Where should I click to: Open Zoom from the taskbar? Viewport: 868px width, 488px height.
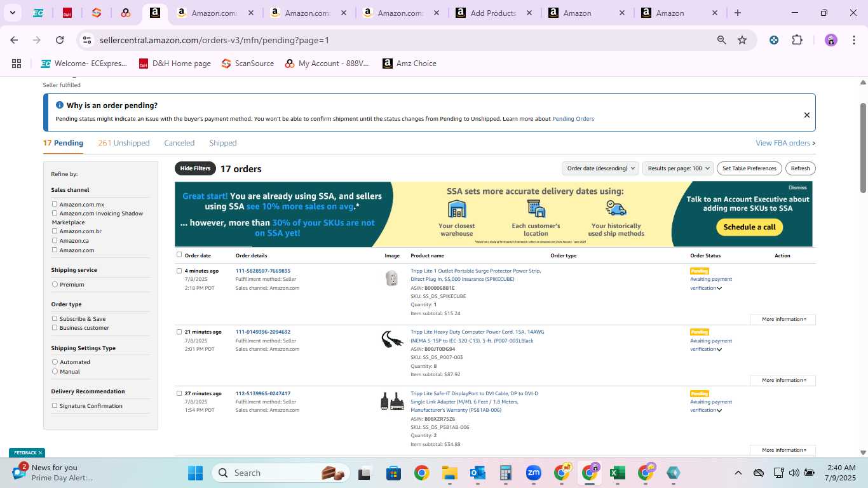533,473
